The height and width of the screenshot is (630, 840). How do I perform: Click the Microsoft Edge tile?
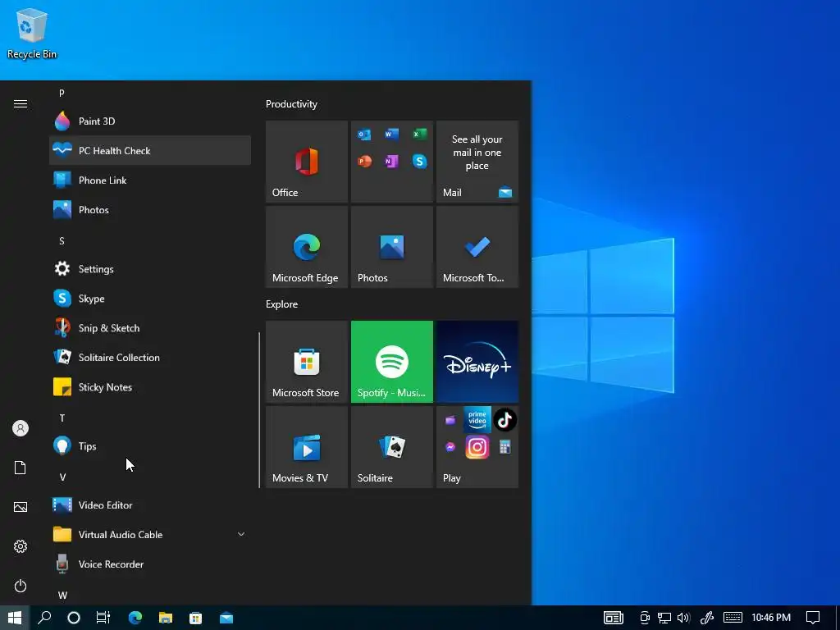pyautogui.click(x=307, y=247)
